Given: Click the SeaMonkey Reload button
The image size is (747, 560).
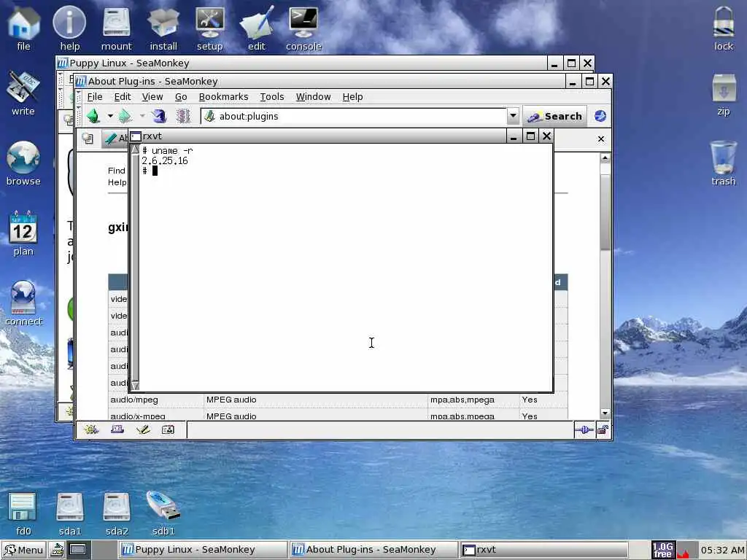Looking at the screenshot, I should coord(158,116).
